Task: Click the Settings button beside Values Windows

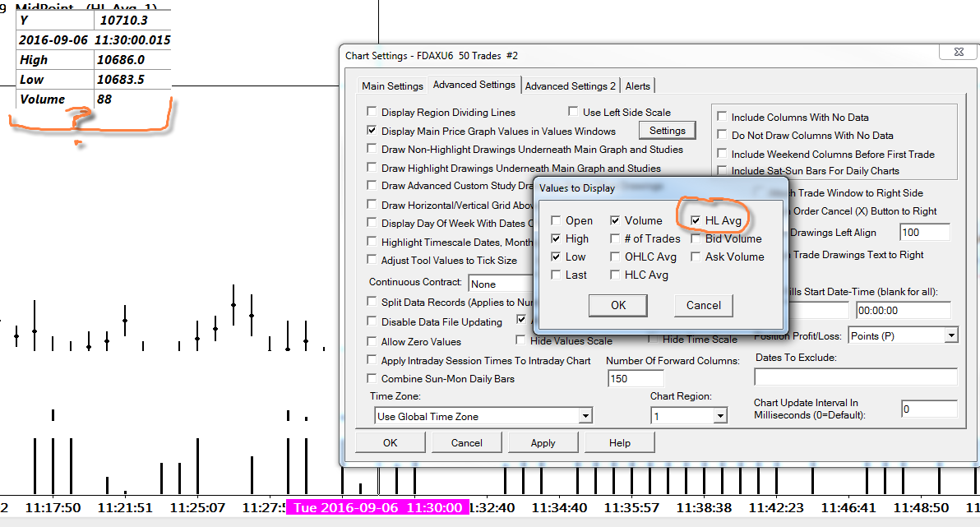Action: 667,131
